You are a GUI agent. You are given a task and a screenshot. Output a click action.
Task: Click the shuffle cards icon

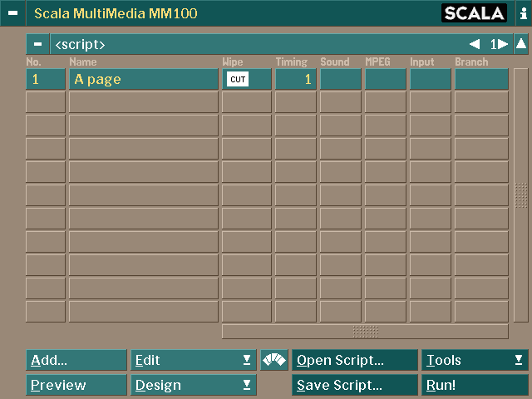pos(274,361)
